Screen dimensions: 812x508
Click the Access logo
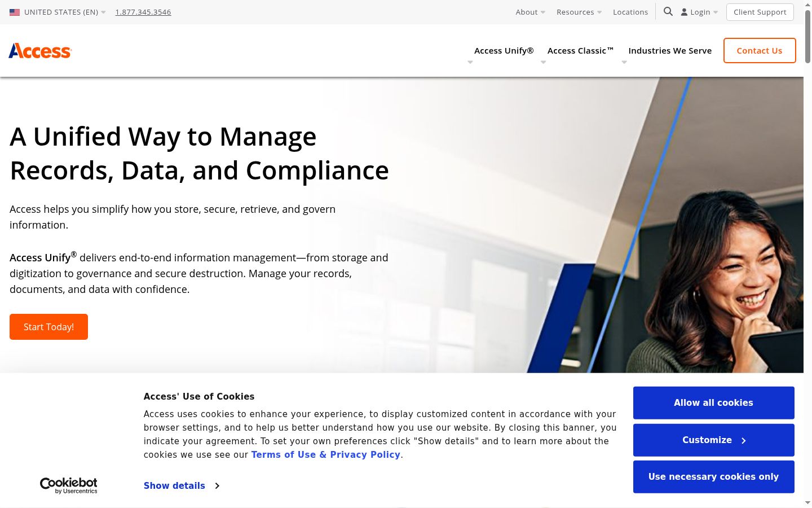pyautogui.click(x=40, y=51)
